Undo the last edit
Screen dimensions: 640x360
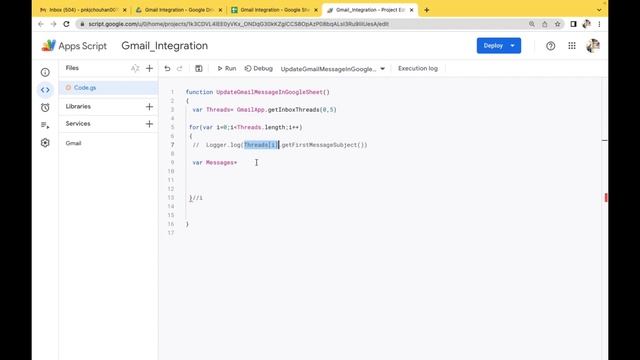(x=167, y=69)
